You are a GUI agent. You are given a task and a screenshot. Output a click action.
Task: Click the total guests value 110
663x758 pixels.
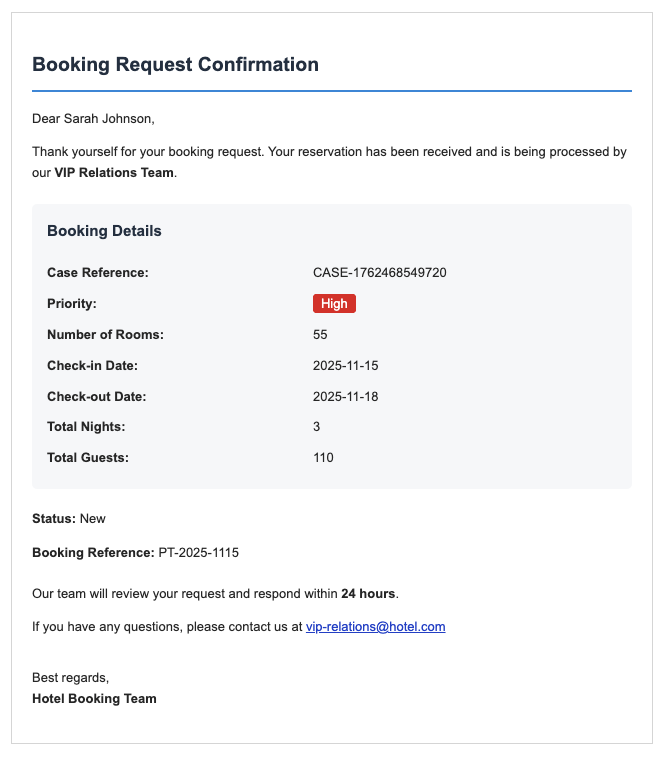point(323,458)
